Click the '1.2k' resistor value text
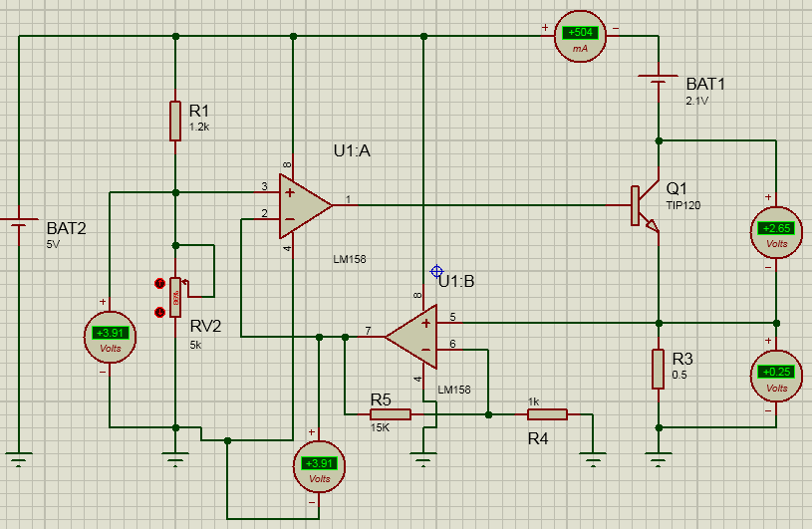812x529 pixels. [199, 127]
